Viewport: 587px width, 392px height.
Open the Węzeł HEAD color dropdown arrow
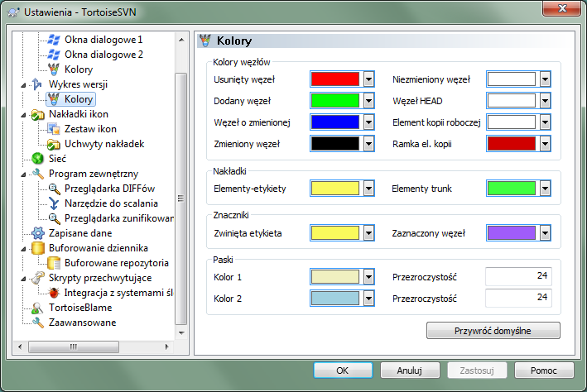[x=545, y=101]
